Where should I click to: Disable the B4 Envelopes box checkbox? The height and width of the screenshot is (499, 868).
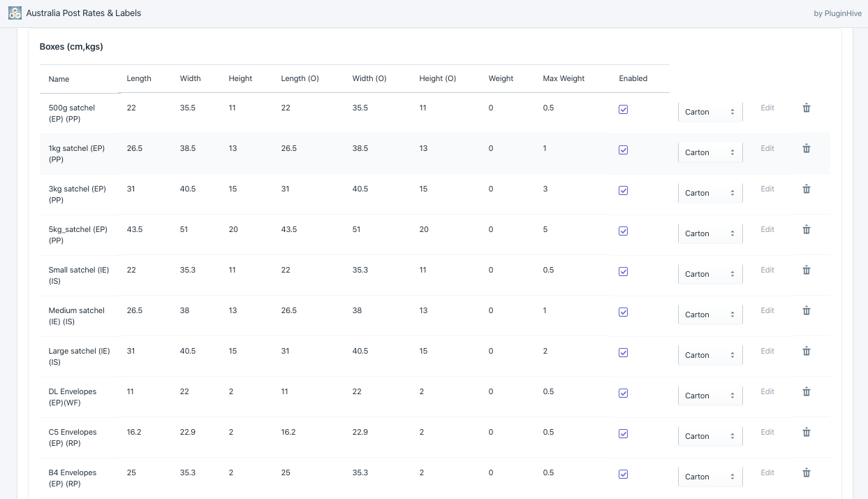(x=624, y=475)
